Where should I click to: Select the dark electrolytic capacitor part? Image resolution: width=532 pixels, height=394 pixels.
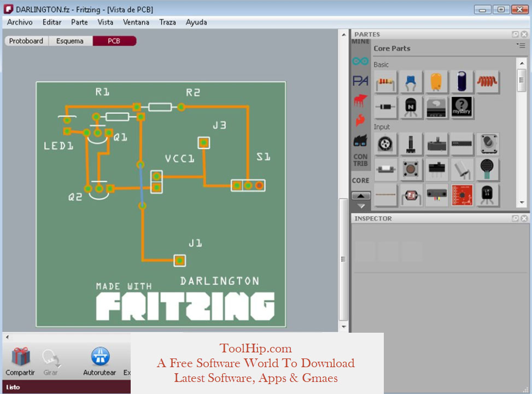pos(462,82)
